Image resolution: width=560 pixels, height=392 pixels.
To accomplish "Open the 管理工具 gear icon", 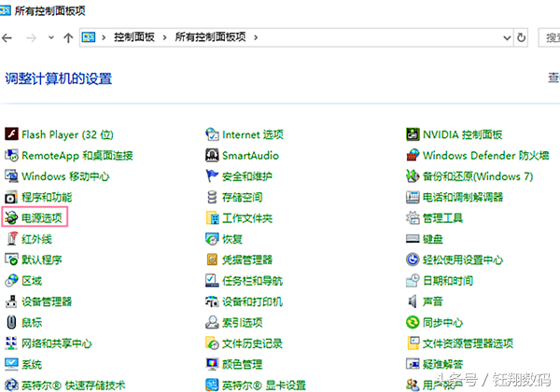I will tap(413, 217).
